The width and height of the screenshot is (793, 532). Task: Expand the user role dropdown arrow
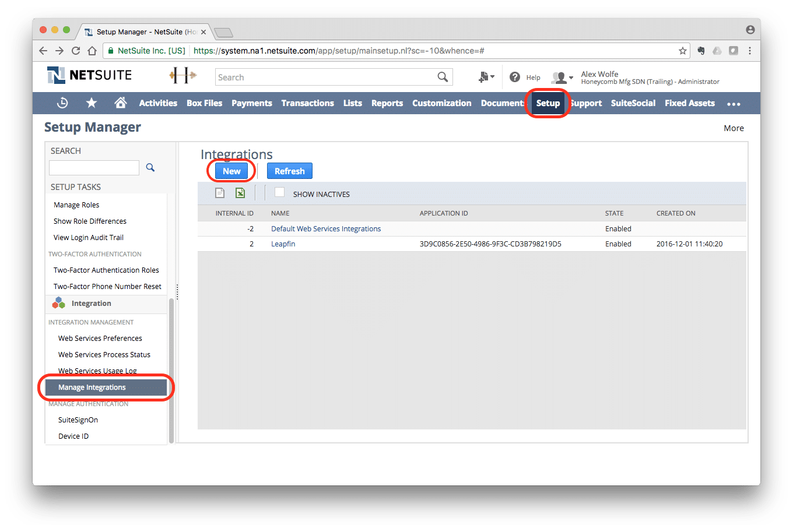pos(570,77)
